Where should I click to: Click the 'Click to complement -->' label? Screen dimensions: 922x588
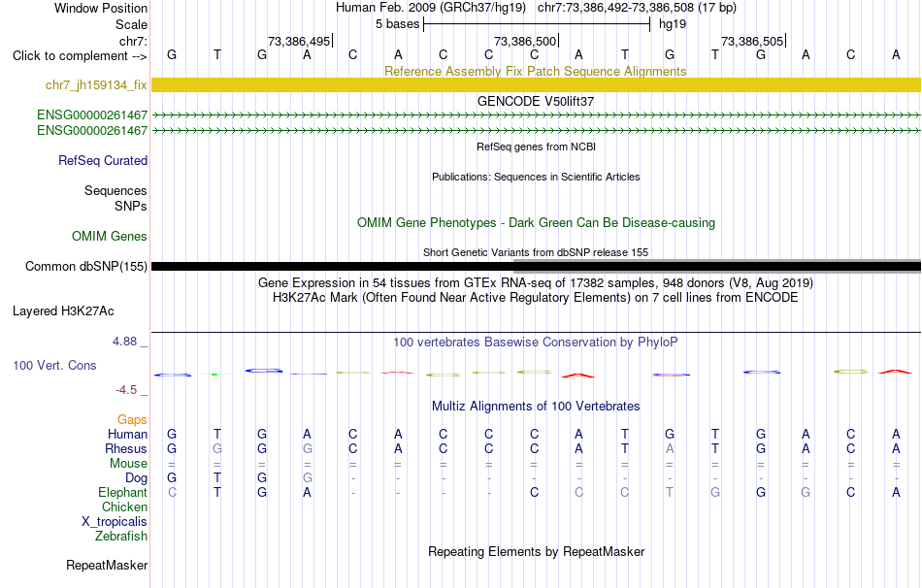(x=80, y=56)
